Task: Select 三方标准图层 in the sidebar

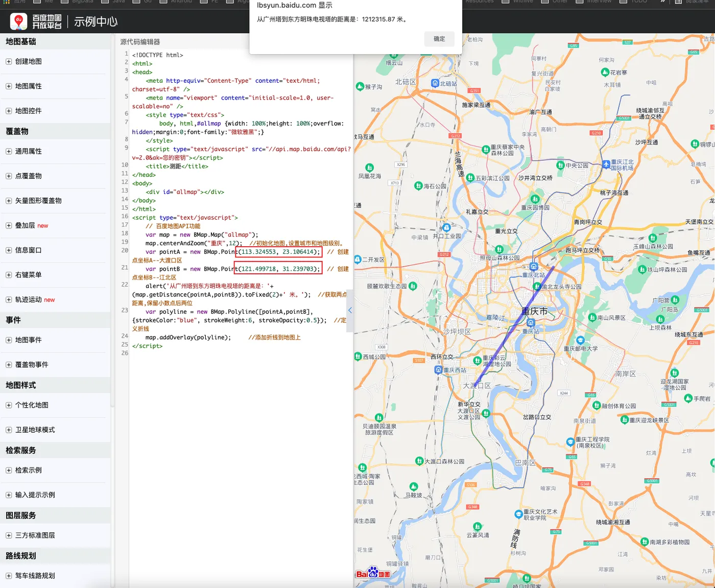Action: tap(35, 535)
